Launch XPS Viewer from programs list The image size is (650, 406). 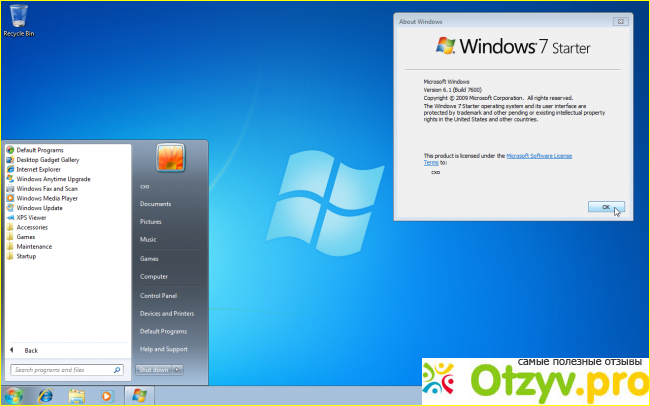pos(31,217)
